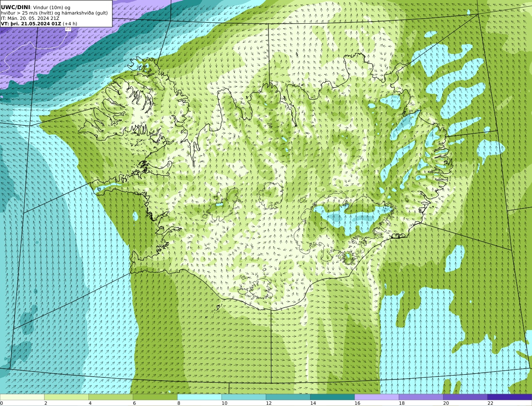
Task: Select the 18–20 m/s purple legend segment
Action: pyautogui.click(x=421, y=397)
